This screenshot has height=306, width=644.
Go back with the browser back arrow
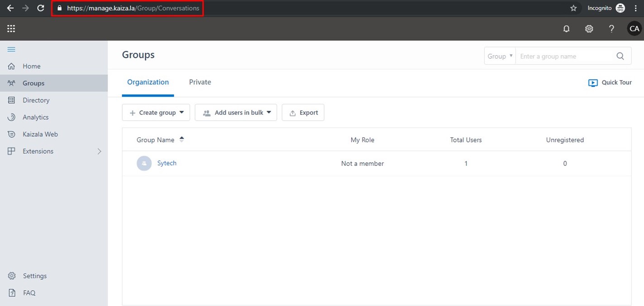pyautogui.click(x=10, y=8)
